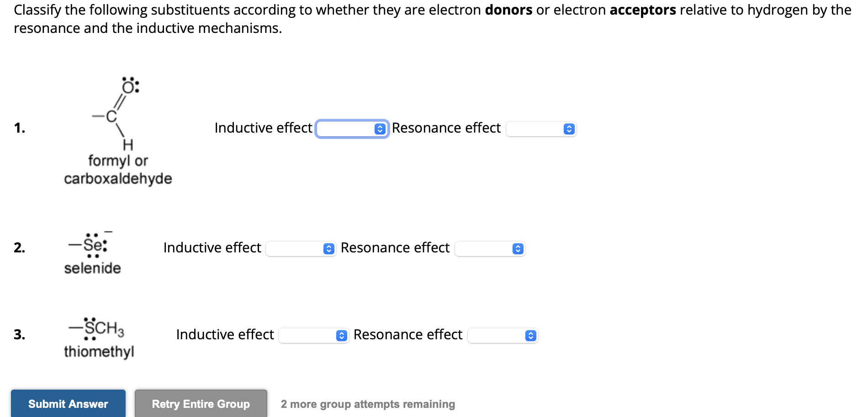Click blue arrow stepper on formyl resonance select
Image resolution: width=868 pixels, height=417 pixels.
pos(569,129)
